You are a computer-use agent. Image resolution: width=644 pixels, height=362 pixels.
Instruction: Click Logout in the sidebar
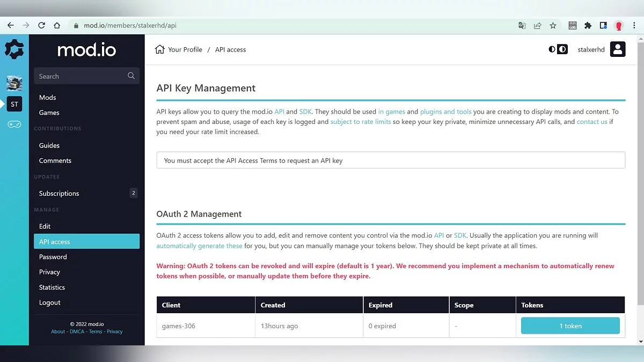pyautogui.click(x=49, y=302)
